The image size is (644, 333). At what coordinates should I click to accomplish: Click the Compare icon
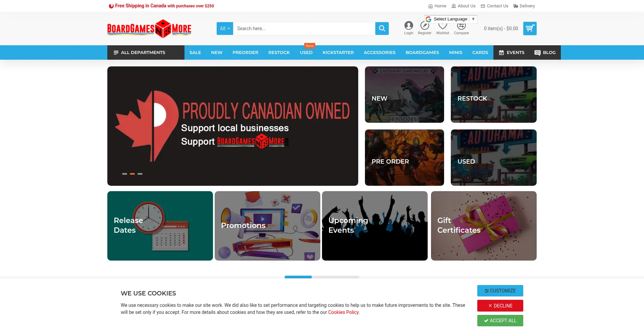point(461,25)
